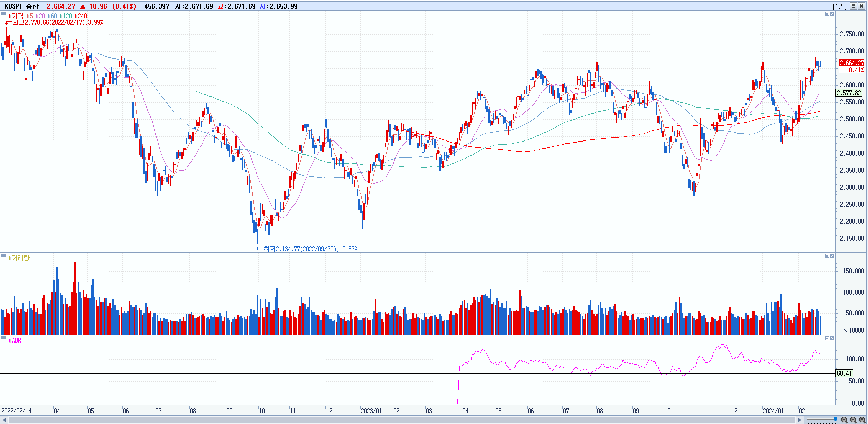Select the 거래량 volume indicator legend
Image resolution: width=868 pixels, height=424 pixels.
(19, 258)
